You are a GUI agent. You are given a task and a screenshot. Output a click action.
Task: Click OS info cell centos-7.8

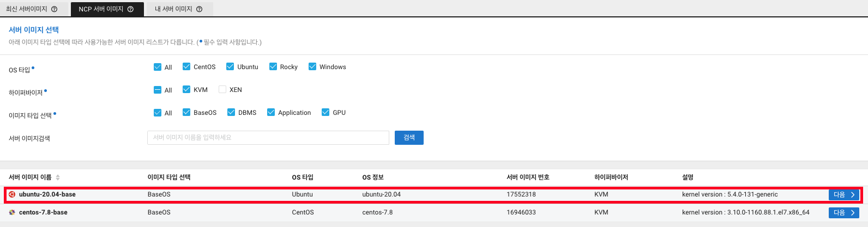point(377,212)
